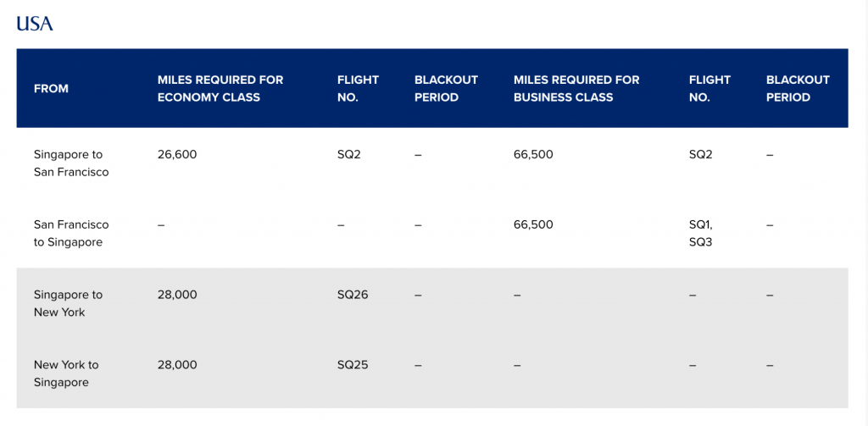Select the San Francisco to Singapore route cell

(71, 233)
